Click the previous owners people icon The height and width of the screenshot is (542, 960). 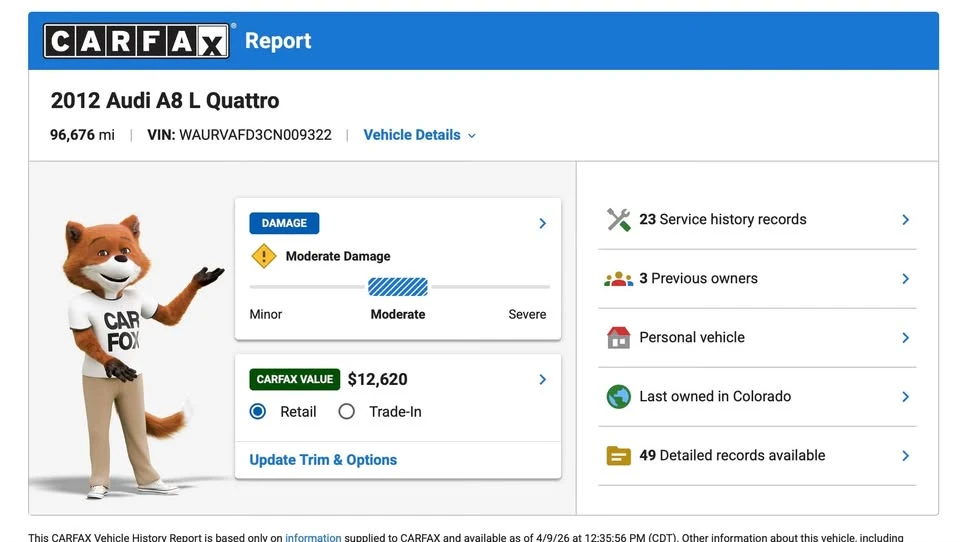pos(618,279)
